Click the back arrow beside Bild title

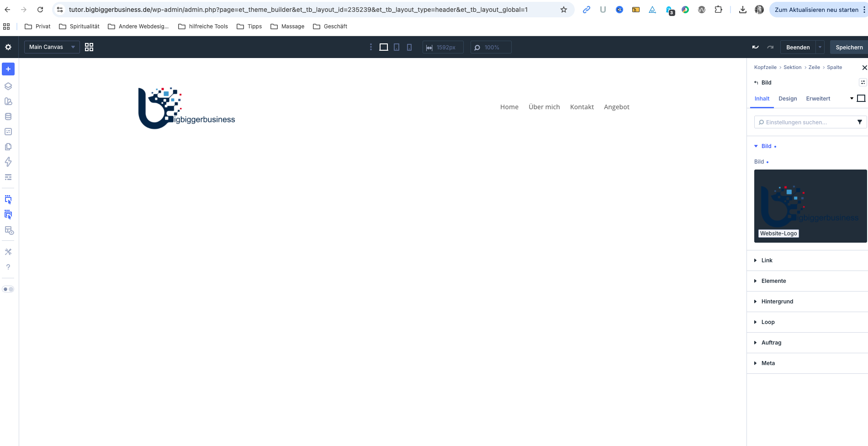point(756,83)
